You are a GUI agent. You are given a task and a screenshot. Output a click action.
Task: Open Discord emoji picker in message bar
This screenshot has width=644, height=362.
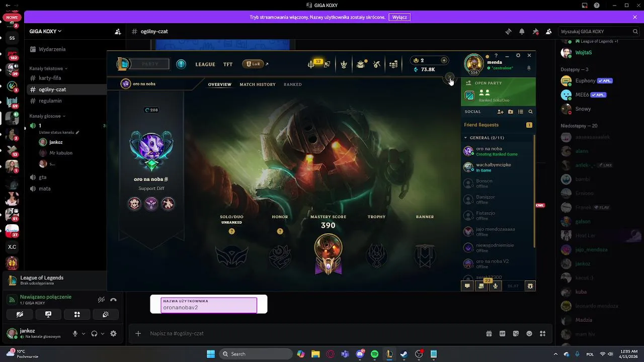click(529, 333)
